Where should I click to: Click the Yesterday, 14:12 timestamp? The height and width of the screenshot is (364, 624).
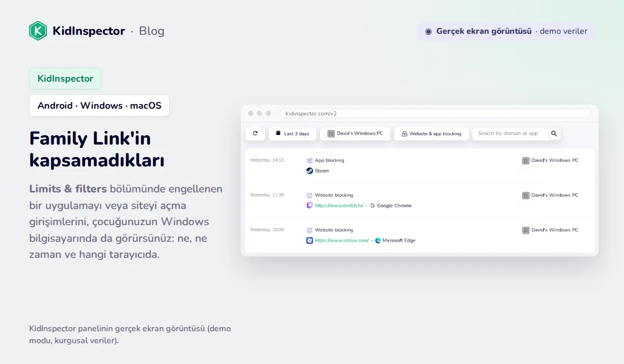tap(267, 160)
